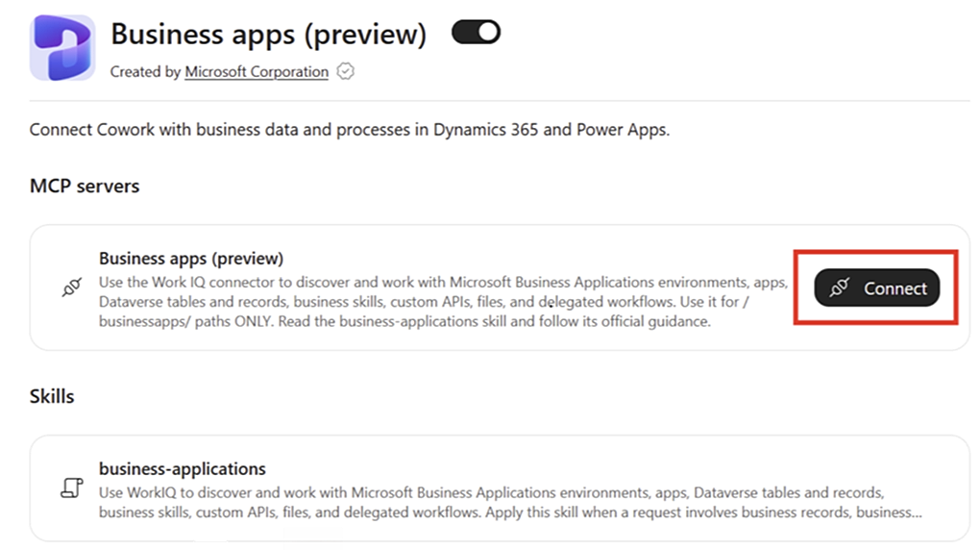Click the scroll icon beside business-applications skill
Screen dimensions: 980x550
pos(72,487)
